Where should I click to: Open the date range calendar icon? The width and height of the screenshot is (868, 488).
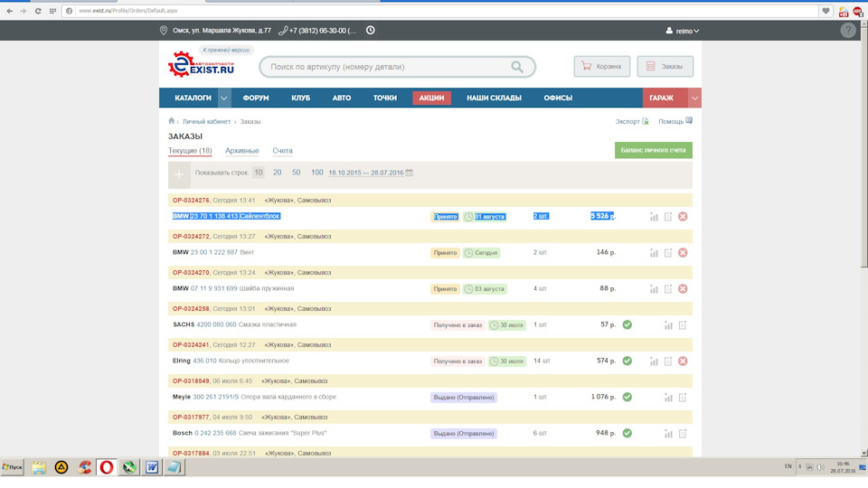point(409,173)
